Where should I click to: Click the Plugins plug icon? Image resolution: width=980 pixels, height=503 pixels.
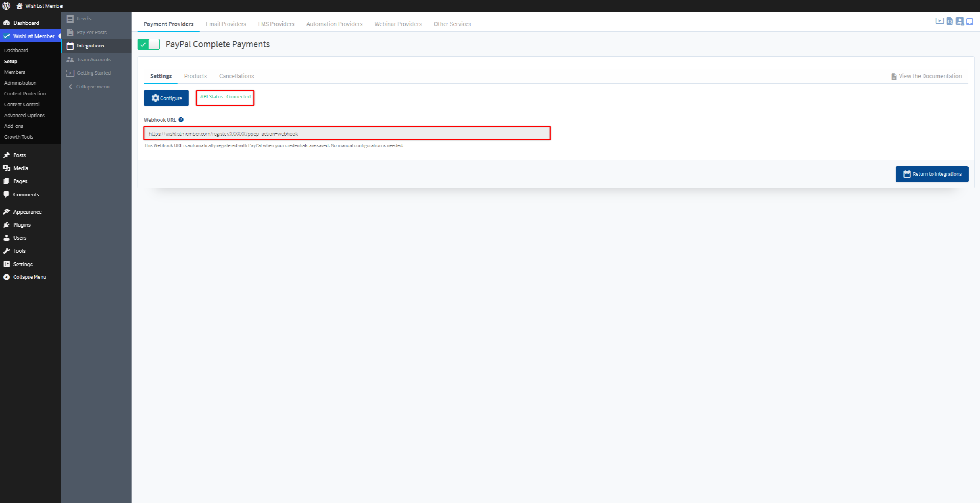tap(7, 225)
